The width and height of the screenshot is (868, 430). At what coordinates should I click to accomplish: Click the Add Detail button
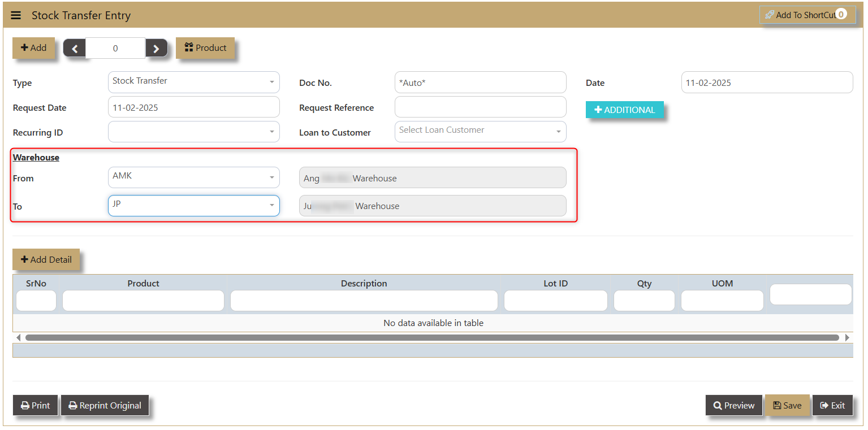[x=46, y=259]
